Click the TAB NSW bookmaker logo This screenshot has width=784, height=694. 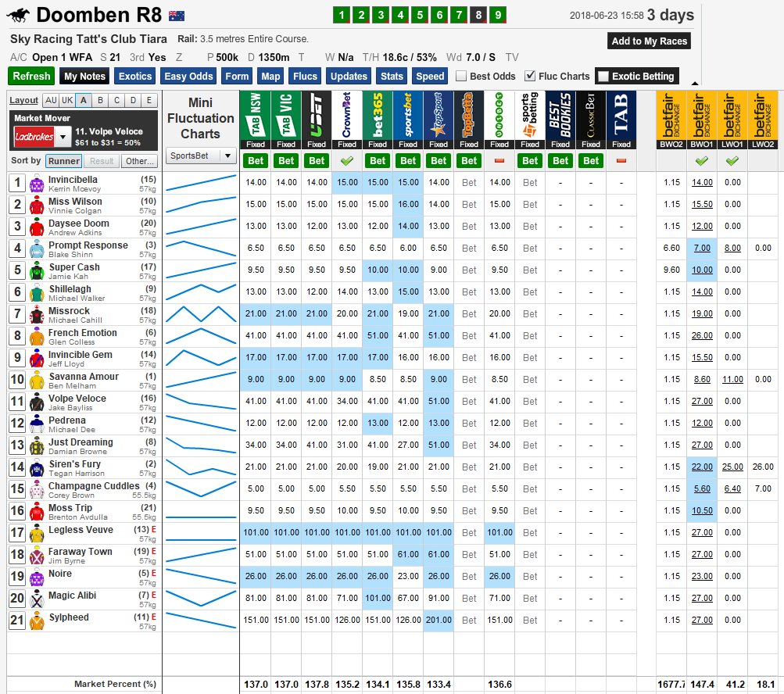click(255, 115)
